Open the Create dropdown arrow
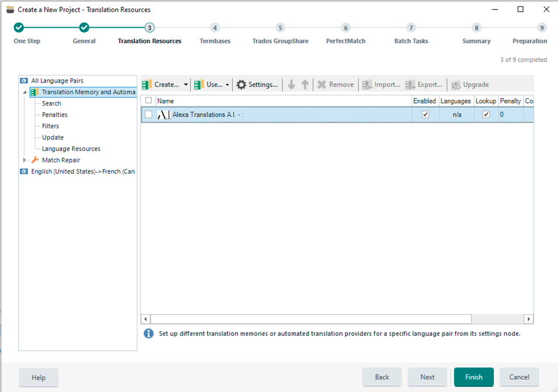This screenshot has width=558, height=392. (186, 85)
